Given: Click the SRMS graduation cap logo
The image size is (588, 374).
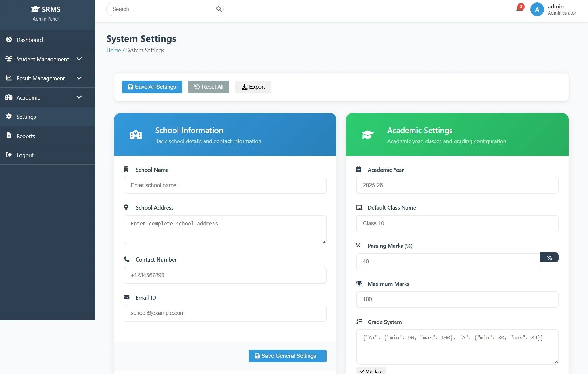Looking at the screenshot, I should pyautogui.click(x=35, y=9).
